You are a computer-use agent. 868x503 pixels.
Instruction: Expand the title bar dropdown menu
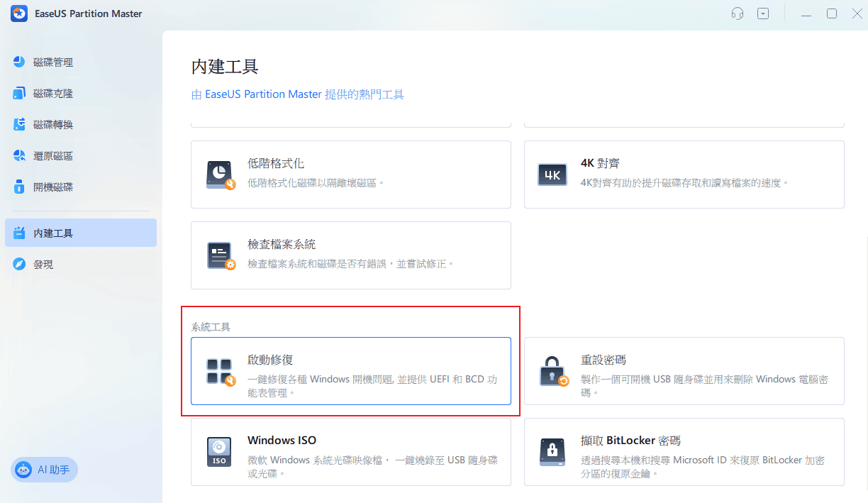click(763, 14)
